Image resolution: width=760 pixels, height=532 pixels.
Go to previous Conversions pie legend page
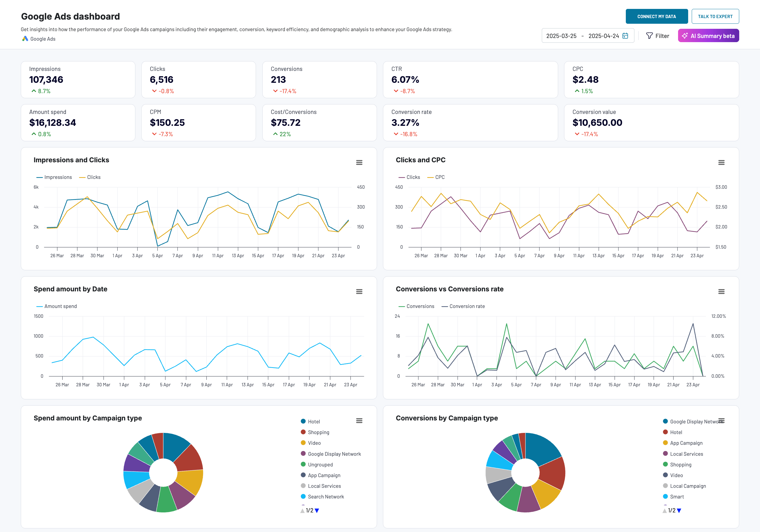[664, 511]
